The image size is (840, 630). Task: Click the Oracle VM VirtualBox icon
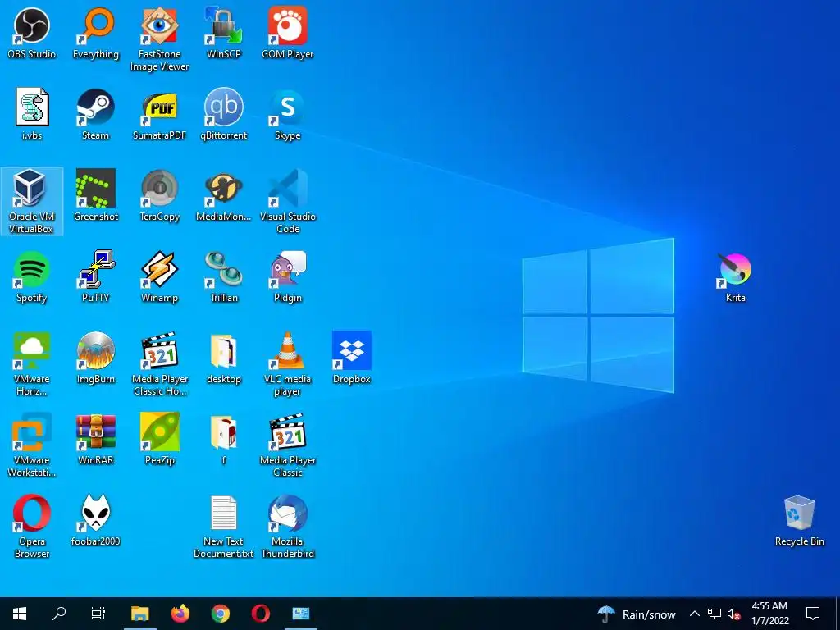32,202
